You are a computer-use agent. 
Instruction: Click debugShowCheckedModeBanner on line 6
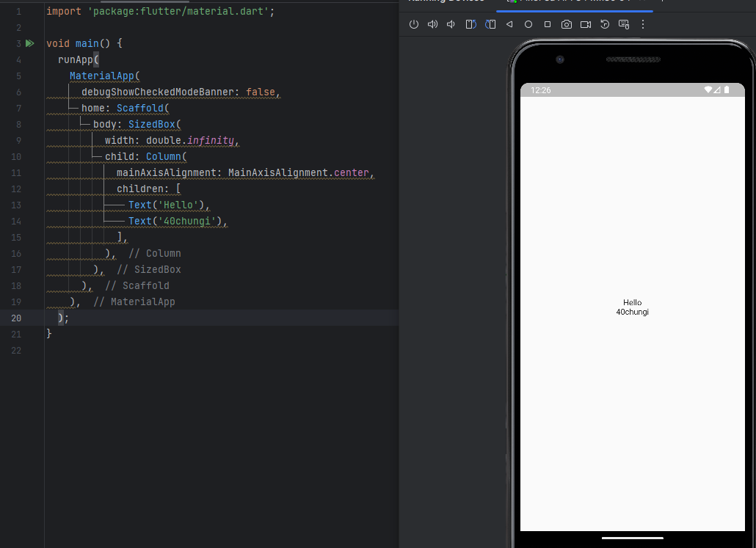158,92
